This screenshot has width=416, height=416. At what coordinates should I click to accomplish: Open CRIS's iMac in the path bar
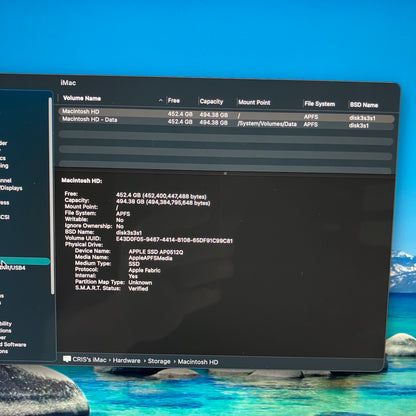pos(89,360)
